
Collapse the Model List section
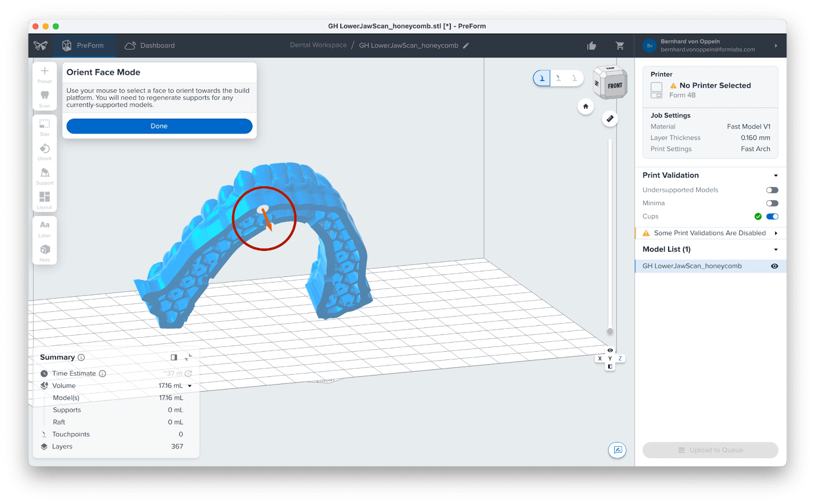pyautogui.click(x=776, y=249)
